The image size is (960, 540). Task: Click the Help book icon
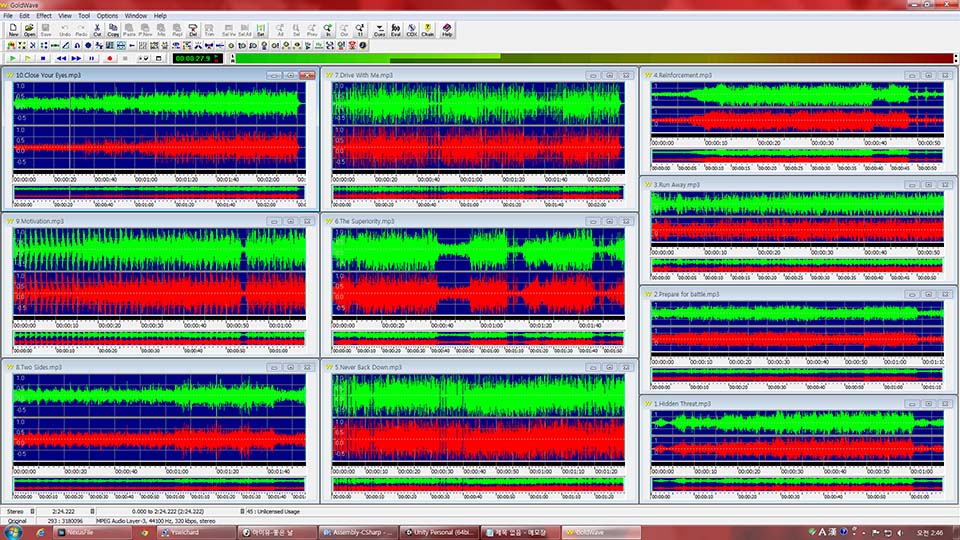coord(447,30)
